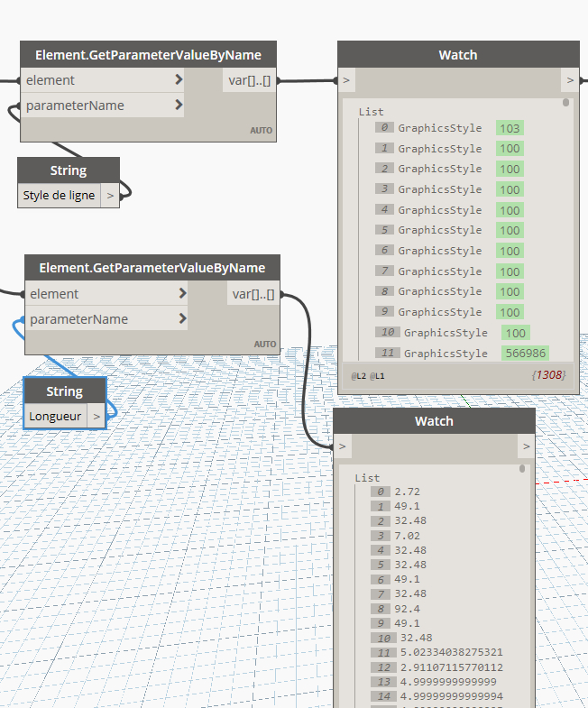Click the input port arrow of the GraphicsStyle Watch node
This screenshot has height=708, width=588.
(348, 80)
